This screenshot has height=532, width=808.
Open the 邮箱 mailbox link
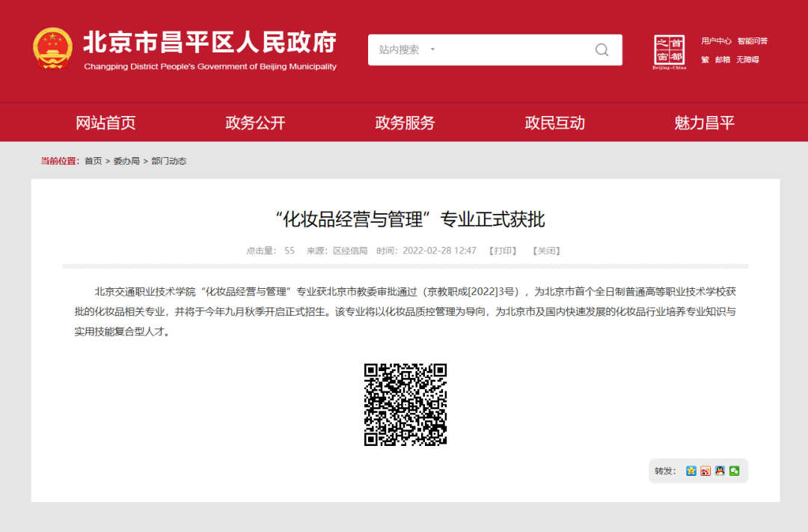723,59
